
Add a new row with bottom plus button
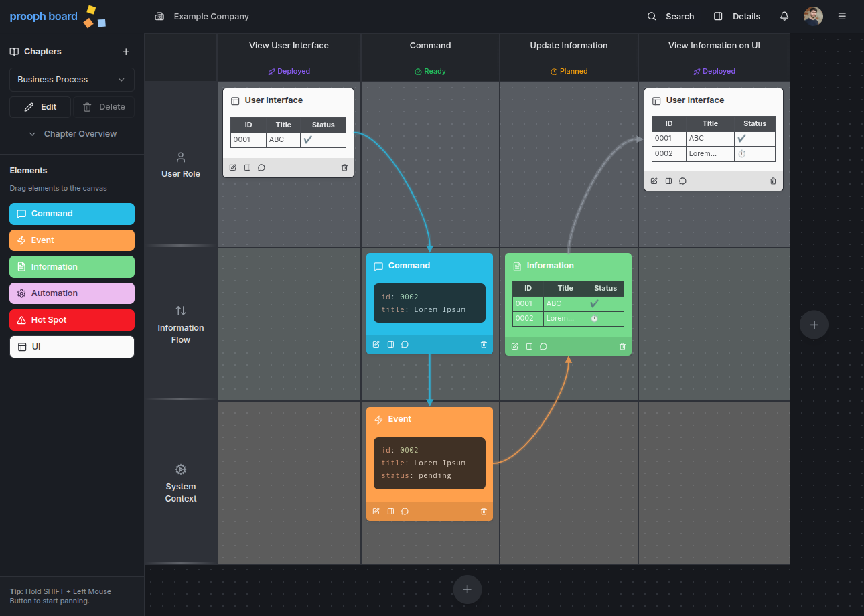467,589
